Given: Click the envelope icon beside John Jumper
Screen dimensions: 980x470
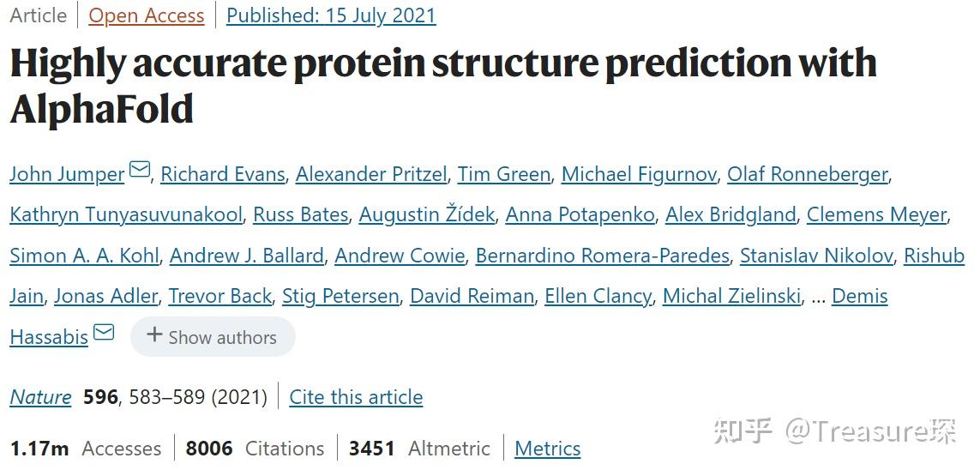Looking at the screenshot, I should point(139,170).
